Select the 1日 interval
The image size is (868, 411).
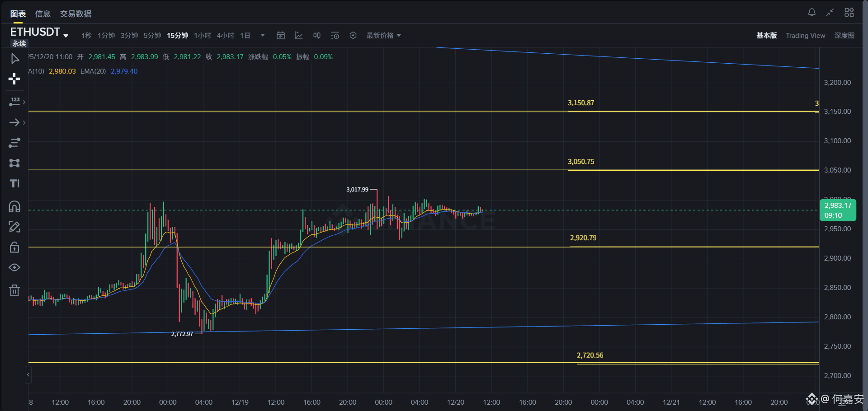pyautogui.click(x=245, y=35)
